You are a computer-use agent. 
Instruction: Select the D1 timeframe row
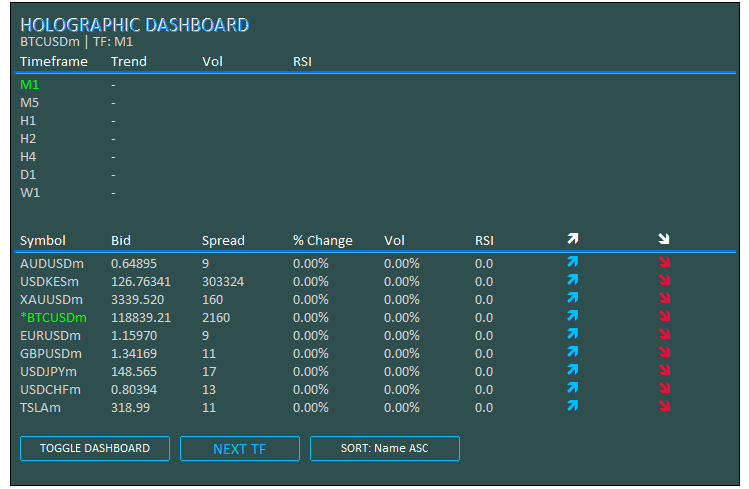click(x=28, y=175)
